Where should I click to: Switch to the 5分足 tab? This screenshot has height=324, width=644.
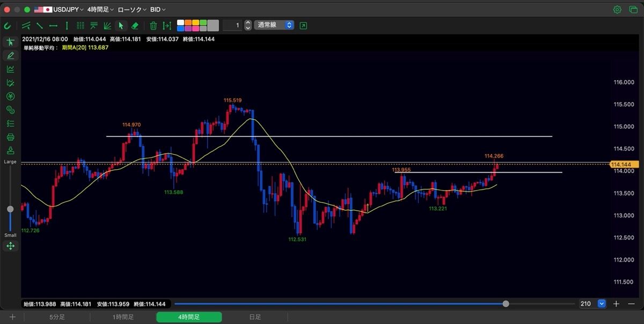(x=57, y=317)
